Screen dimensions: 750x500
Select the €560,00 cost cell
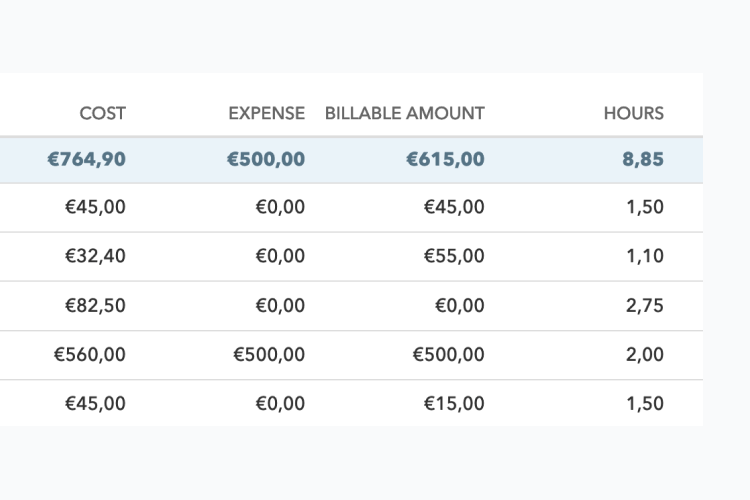click(x=90, y=354)
